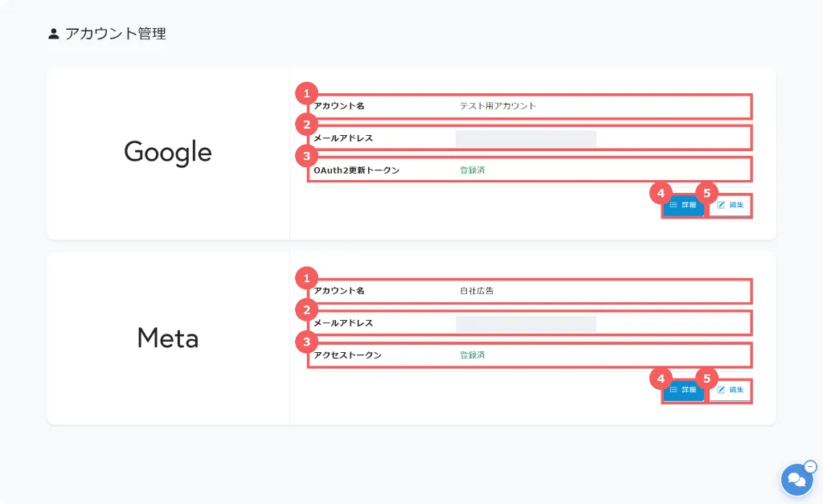Click the Meta logo

[x=168, y=338]
